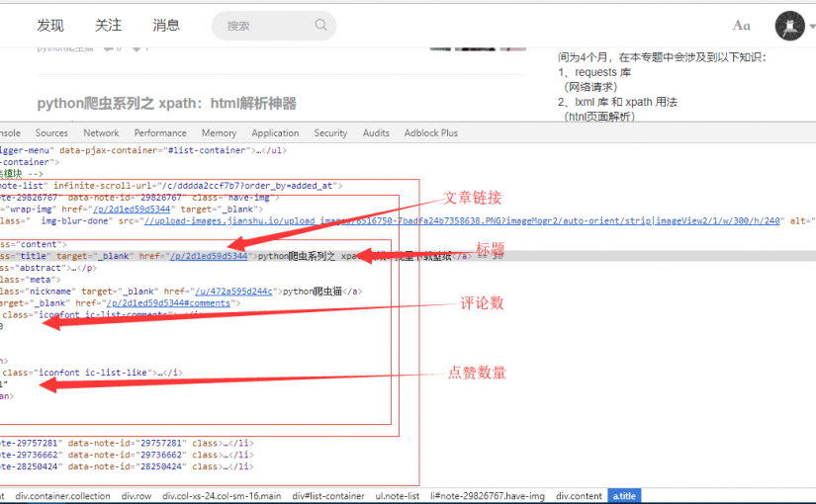Image resolution: width=816 pixels, height=504 pixels.
Task: Switch to the Sources devtools tab
Action: point(51,132)
